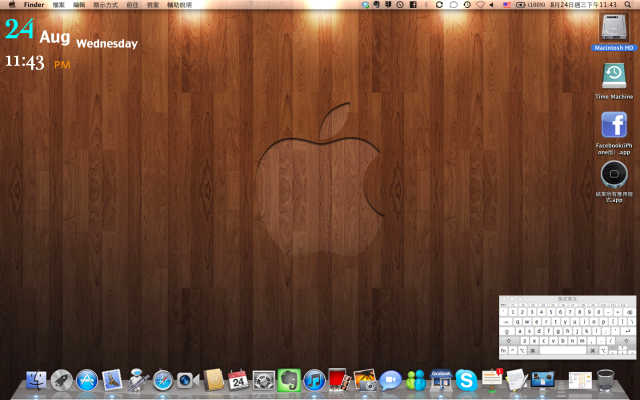Open the Time Machine menu bar status icon
The height and width of the screenshot is (400, 640).
click(467, 4)
